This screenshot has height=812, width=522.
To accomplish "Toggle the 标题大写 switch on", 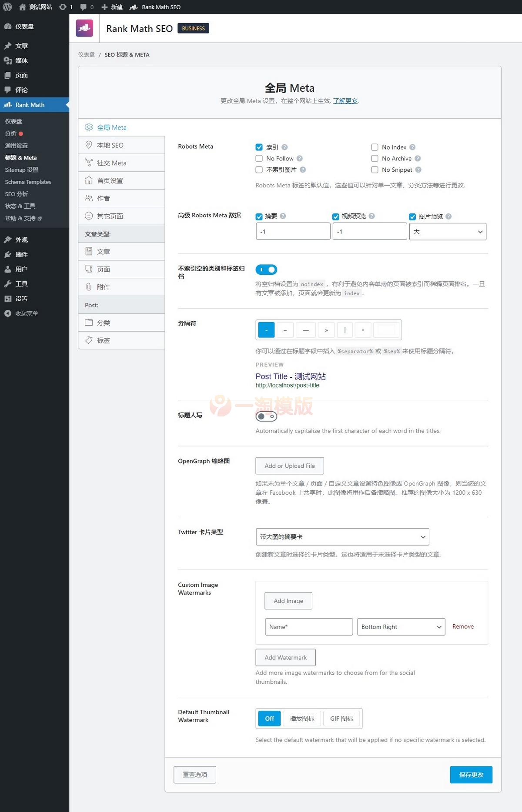I will (x=266, y=416).
